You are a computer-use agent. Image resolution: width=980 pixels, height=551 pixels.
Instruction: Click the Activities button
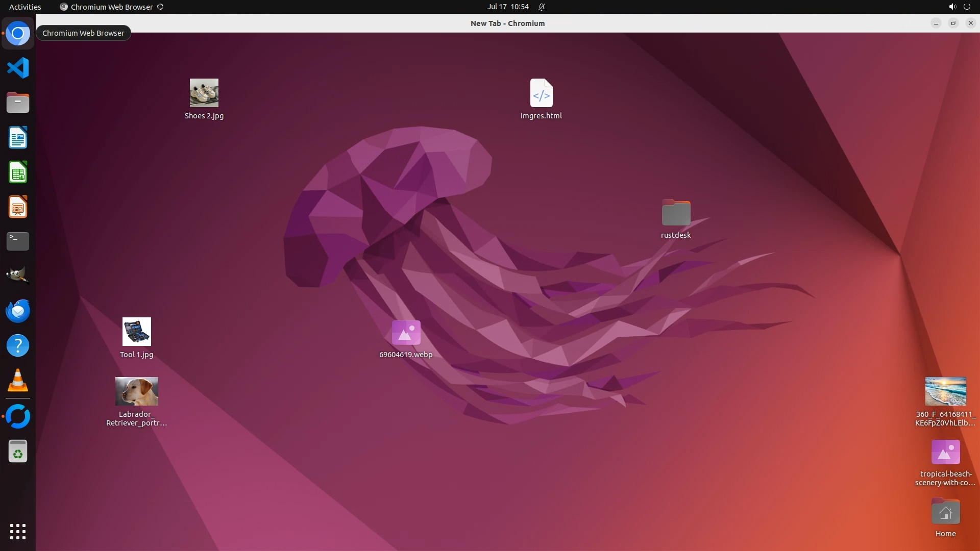click(25, 7)
